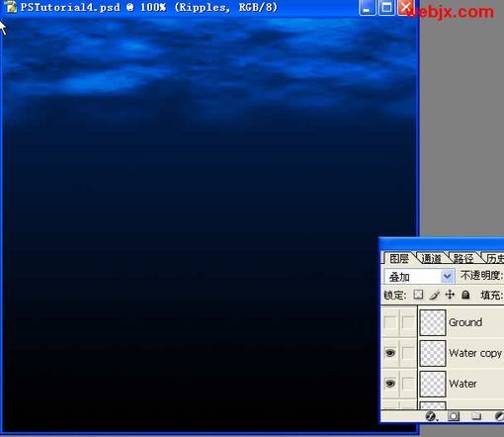Screen dimensions: 504x437
Task: Click the lock position move icon
Action: tap(450, 295)
